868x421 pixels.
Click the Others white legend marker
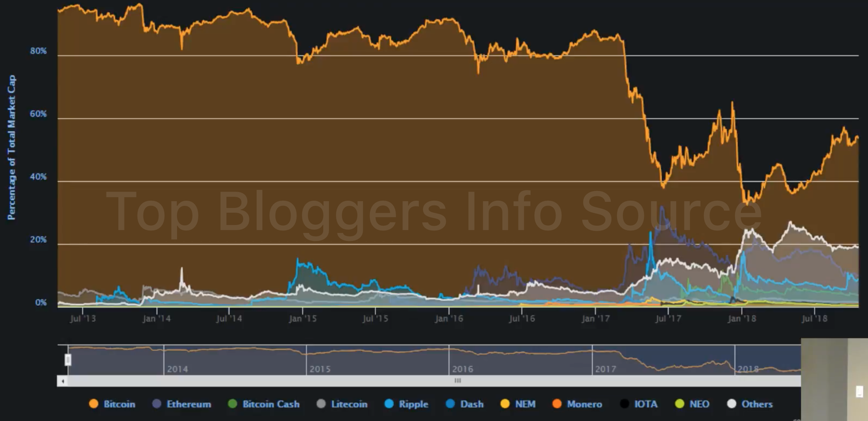pos(732,404)
